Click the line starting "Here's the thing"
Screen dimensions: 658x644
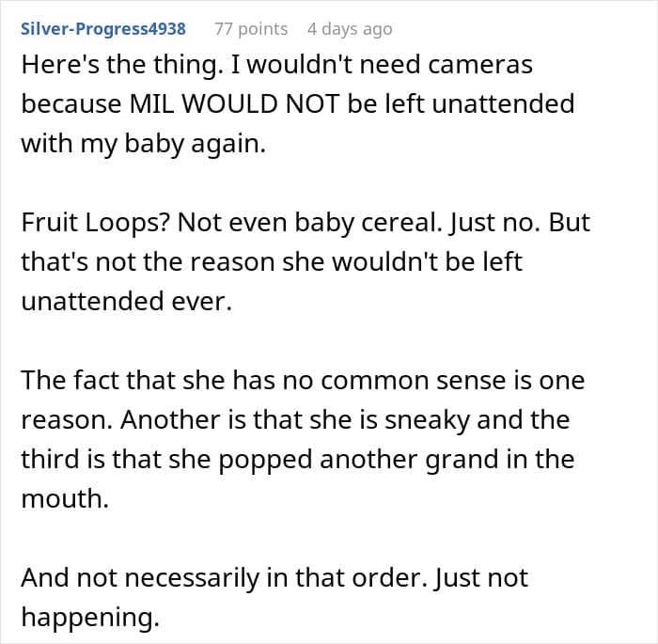(x=277, y=66)
